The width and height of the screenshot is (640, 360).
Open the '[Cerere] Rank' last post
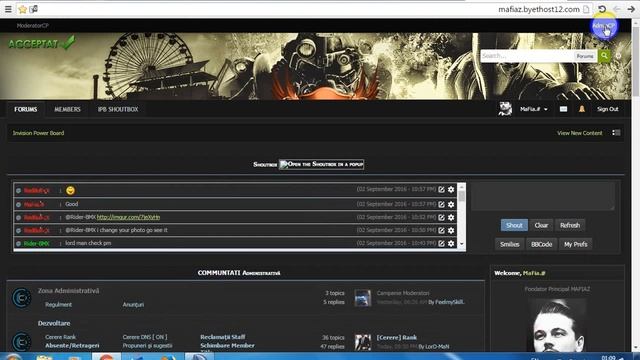point(397,338)
